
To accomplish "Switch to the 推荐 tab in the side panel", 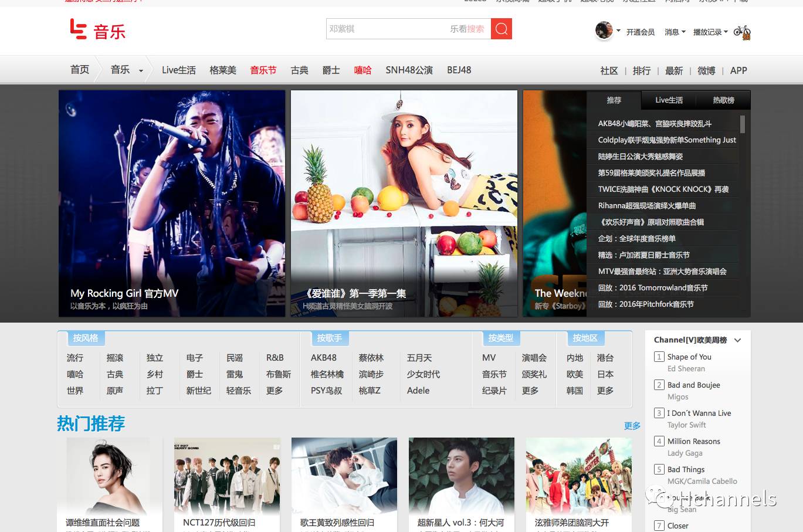I will pyautogui.click(x=614, y=100).
